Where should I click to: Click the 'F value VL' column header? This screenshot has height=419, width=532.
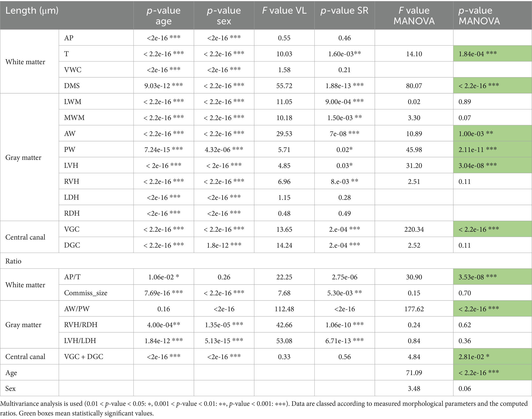tap(284, 11)
